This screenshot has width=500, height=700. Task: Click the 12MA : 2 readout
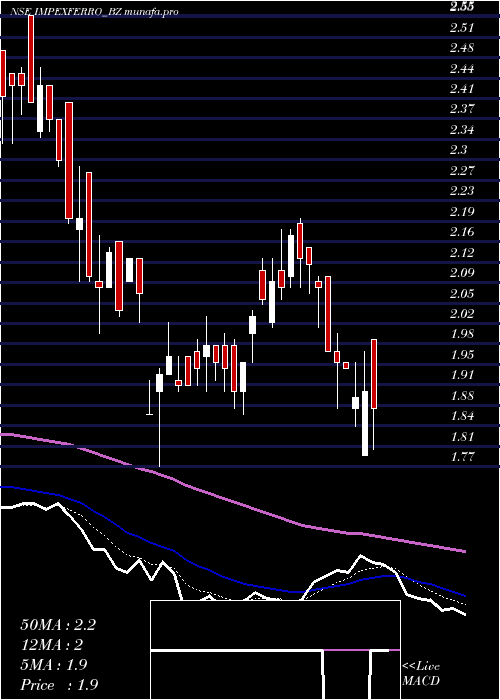pos(52,645)
